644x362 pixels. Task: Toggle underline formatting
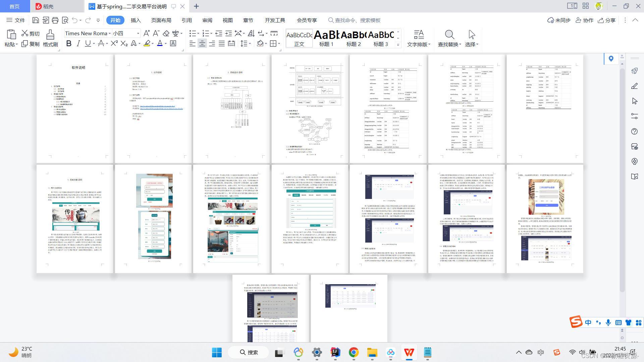click(88, 43)
